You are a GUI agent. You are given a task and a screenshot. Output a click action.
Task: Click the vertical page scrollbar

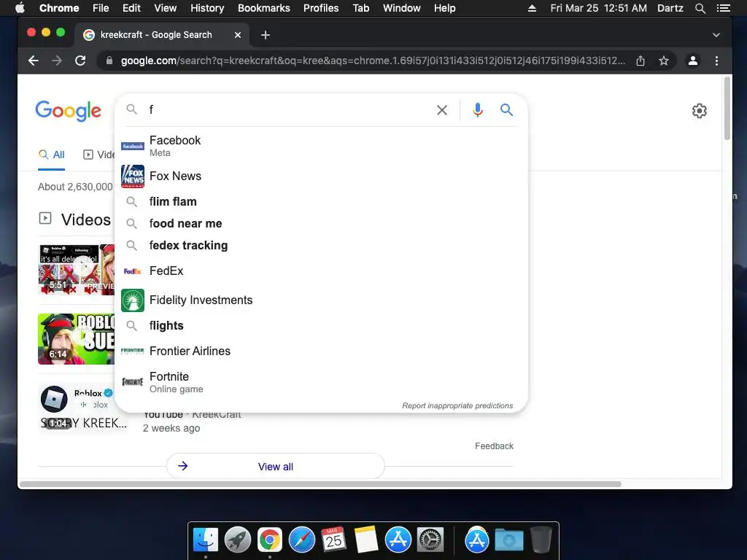click(727, 109)
